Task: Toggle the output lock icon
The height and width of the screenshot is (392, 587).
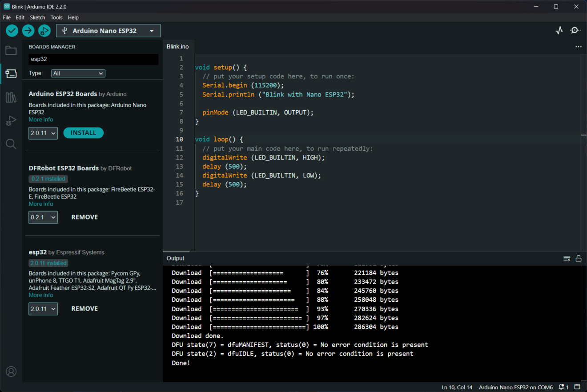Action: (579, 258)
